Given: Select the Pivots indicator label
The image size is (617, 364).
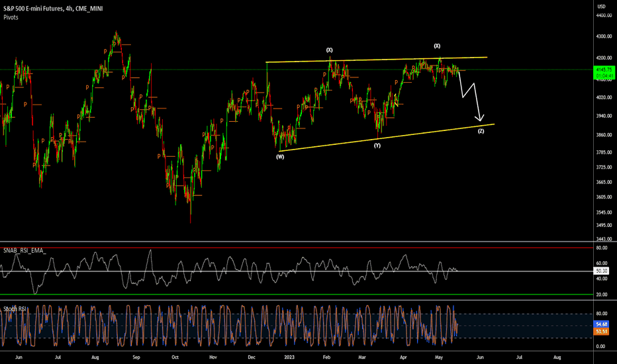Looking at the screenshot, I should 11,17.
